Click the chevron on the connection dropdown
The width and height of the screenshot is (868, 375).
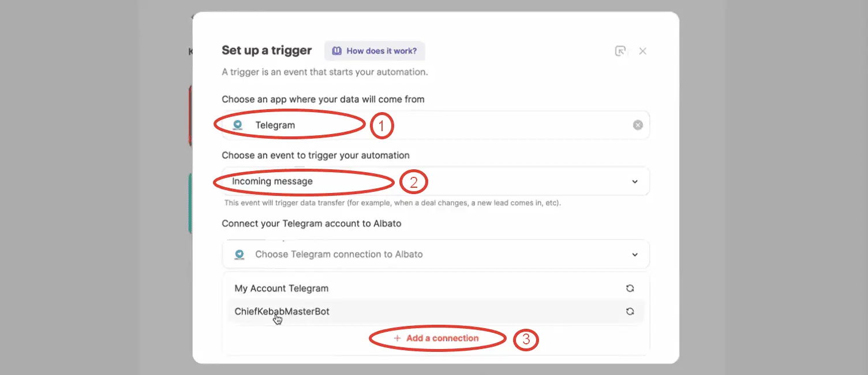tap(635, 254)
